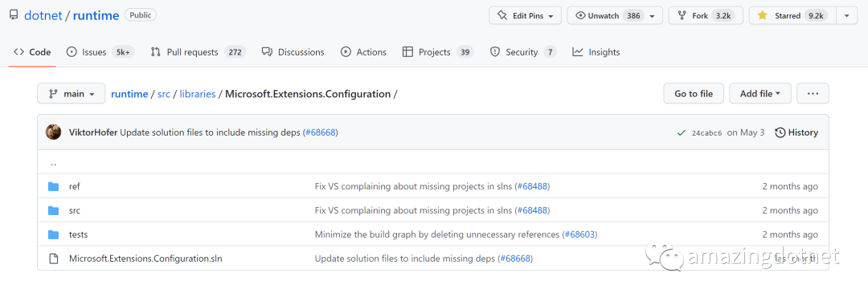Click the History clock icon

pos(780,132)
